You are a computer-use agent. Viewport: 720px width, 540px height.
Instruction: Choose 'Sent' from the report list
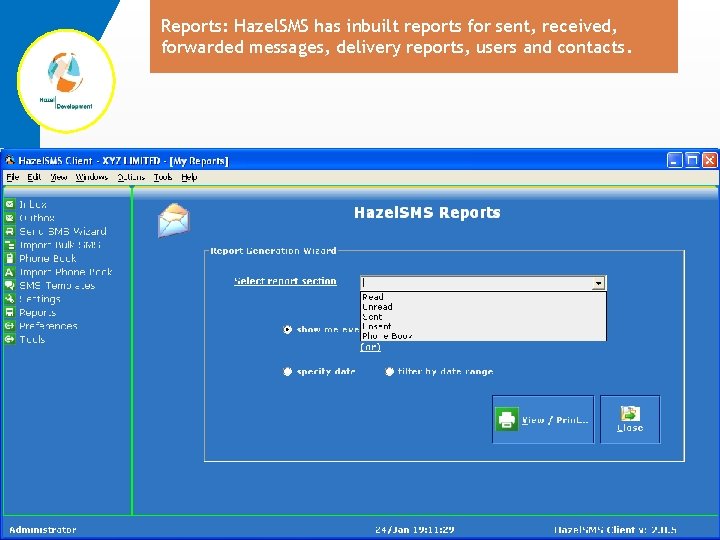pos(483,316)
